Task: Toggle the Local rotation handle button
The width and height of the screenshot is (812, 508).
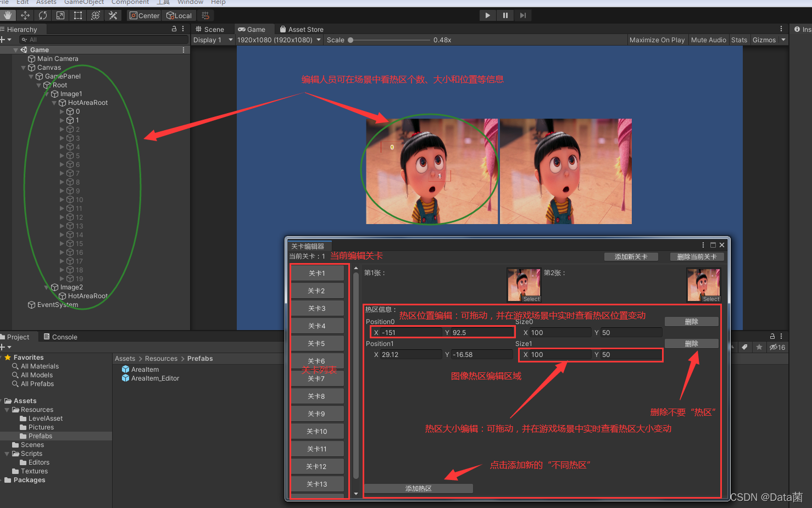Action: pyautogui.click(x=179, y=15)
